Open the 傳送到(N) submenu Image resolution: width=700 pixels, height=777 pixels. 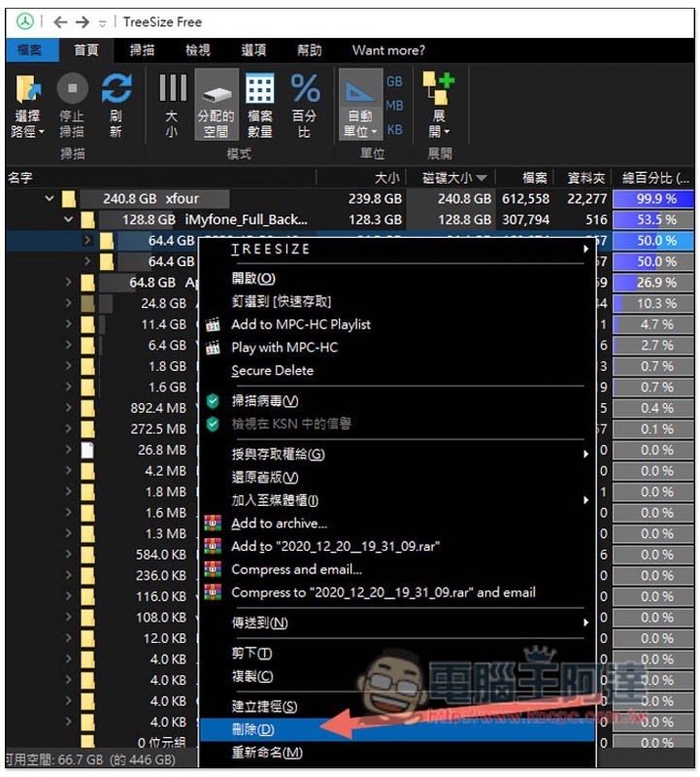397,623
